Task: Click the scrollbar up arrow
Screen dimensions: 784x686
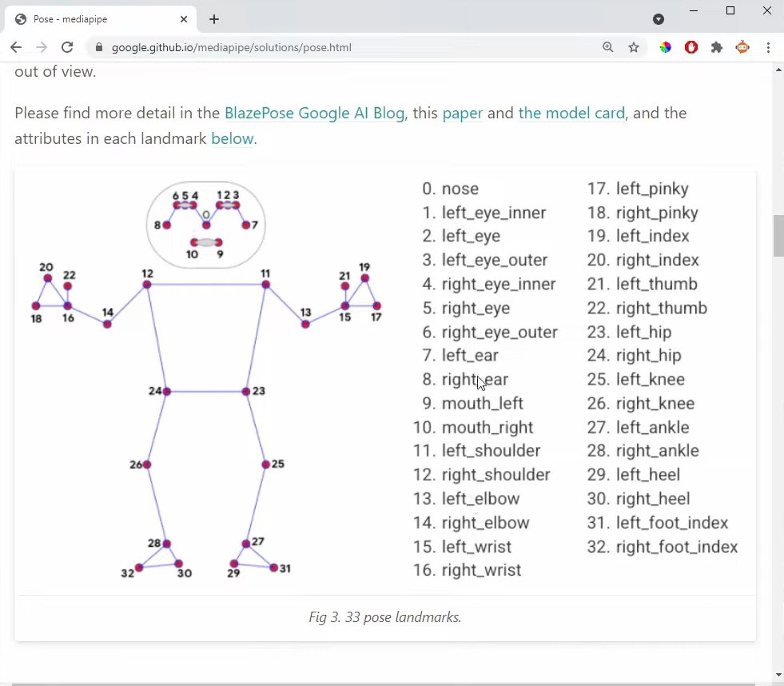Action: point(778,70)
